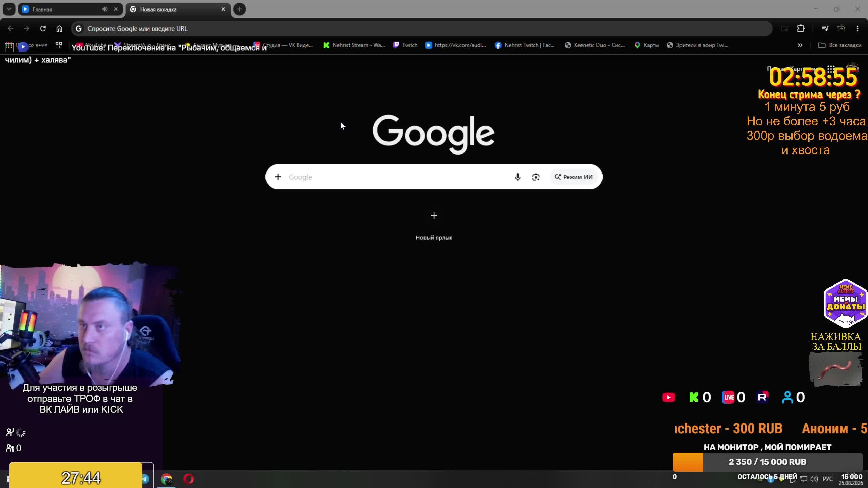This screenshot has width=868, height=488.
Task: Focus the address bar URL field
Action: (422, 28)
